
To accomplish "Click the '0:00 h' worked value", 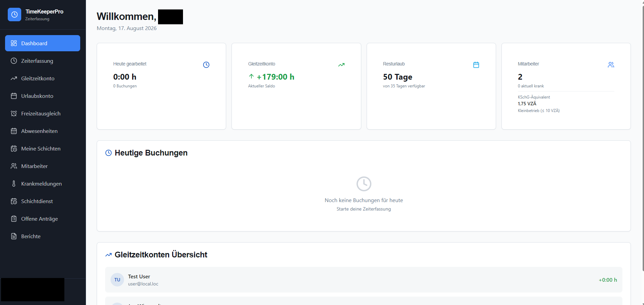I will (125, 77).
